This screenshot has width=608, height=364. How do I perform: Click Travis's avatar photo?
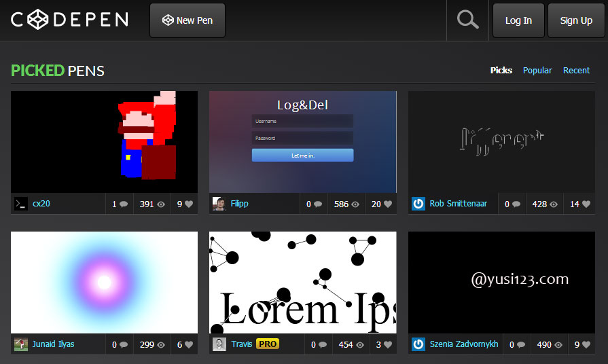pyautogui.click(x=219, y=344)
